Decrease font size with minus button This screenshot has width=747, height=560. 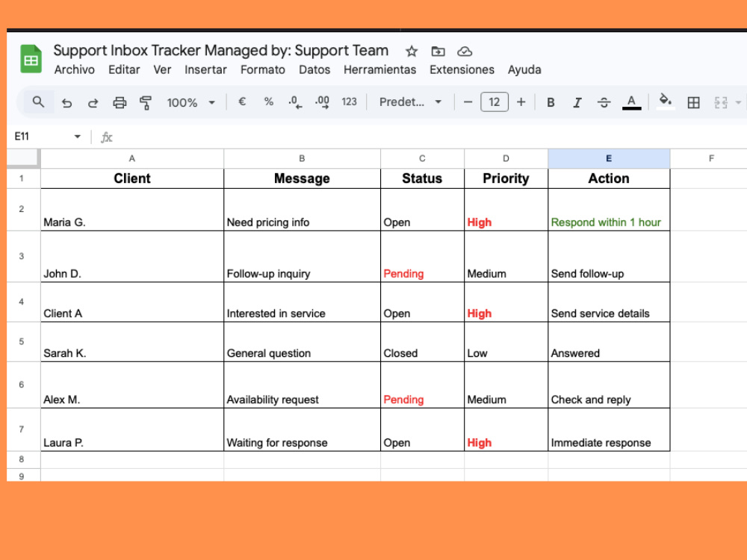tap(468, 102)
